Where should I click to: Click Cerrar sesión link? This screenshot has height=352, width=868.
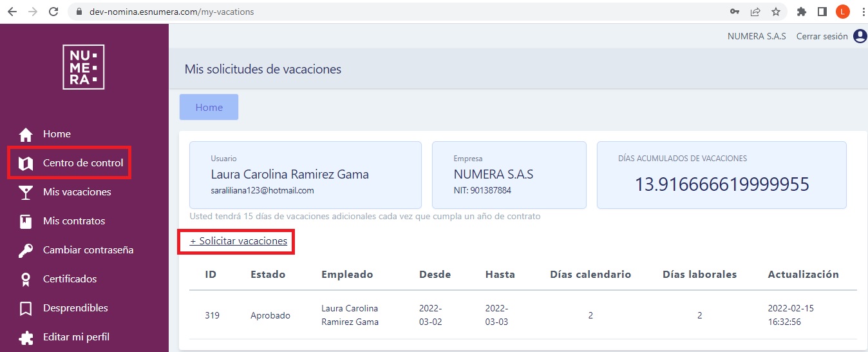click(822, 36)
